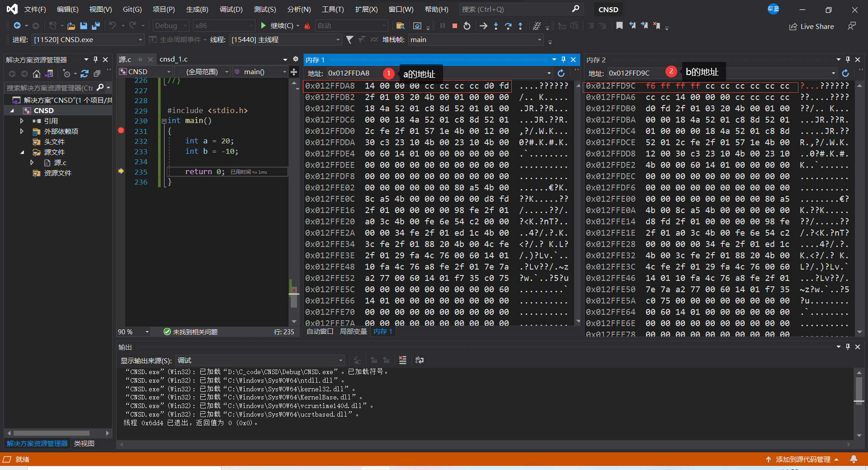Screen dimensions: 868x470
Task: Toggle pin on the 源.c tab
Action: tap(140, 60)
